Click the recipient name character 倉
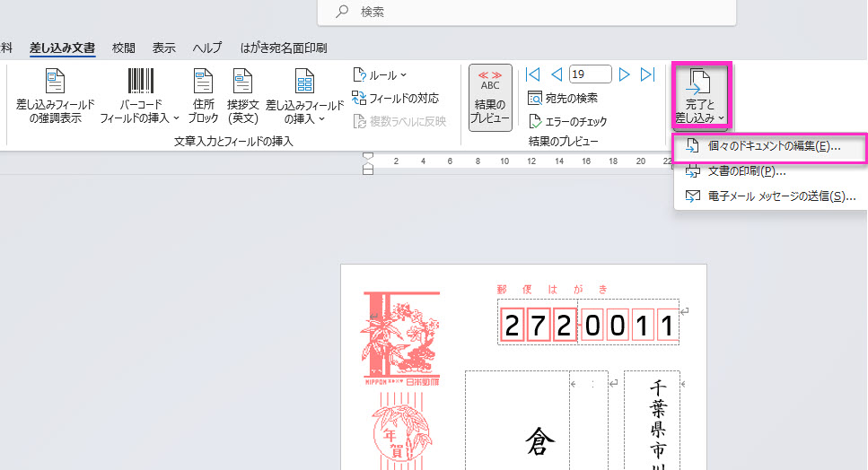Viewport: 868px width, 470px height. (539, 442)
